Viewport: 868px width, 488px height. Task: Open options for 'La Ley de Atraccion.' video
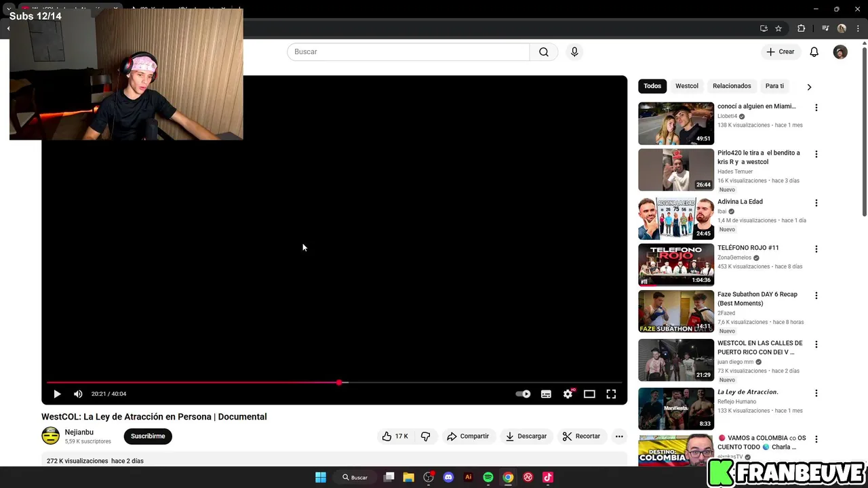[816, 393]
